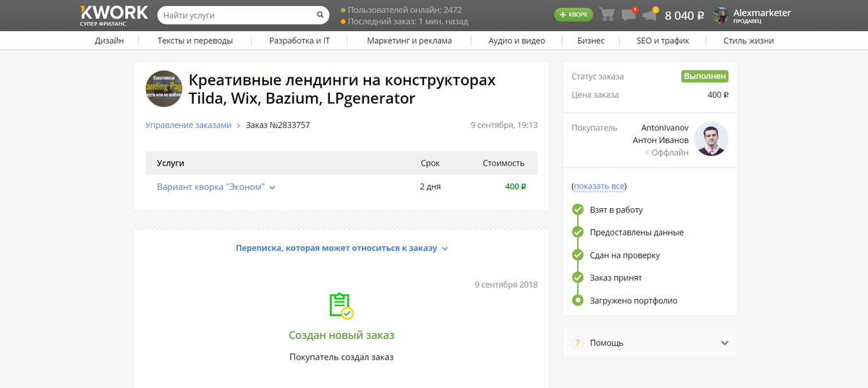Open the Бизнес category

point(591,40)
